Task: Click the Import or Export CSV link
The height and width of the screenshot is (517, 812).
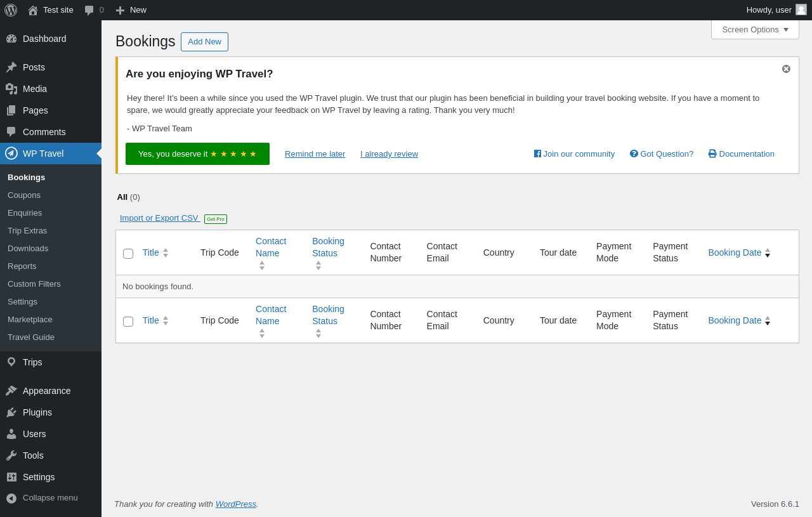Action: (x=159, y=218)
